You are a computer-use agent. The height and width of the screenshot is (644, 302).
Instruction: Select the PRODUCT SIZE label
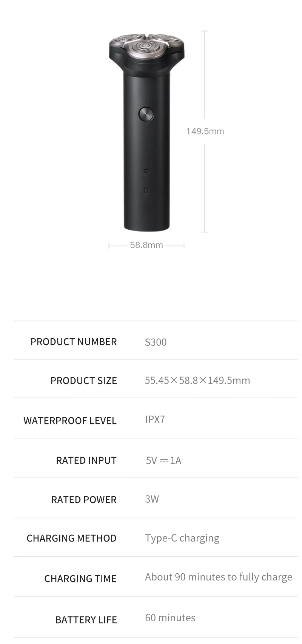coord(83,381)
